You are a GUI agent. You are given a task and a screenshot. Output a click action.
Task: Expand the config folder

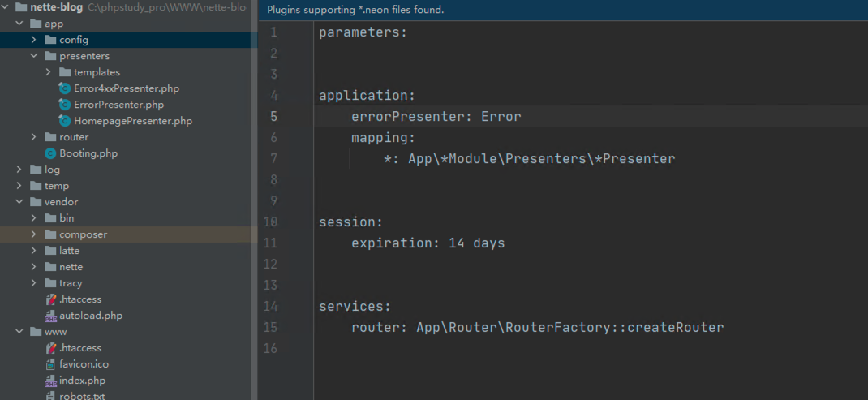(33, 40)
